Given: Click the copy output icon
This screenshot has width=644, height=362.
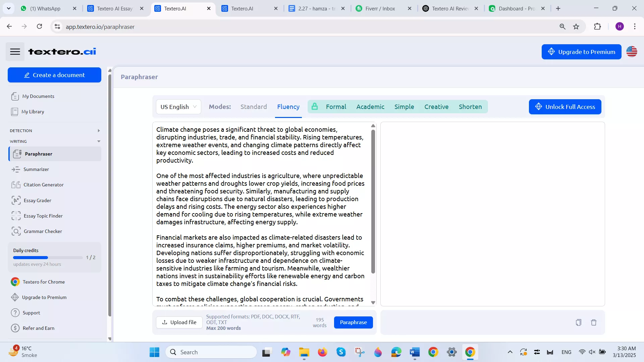Looking at the screenshot, I should tap(578, 322).
